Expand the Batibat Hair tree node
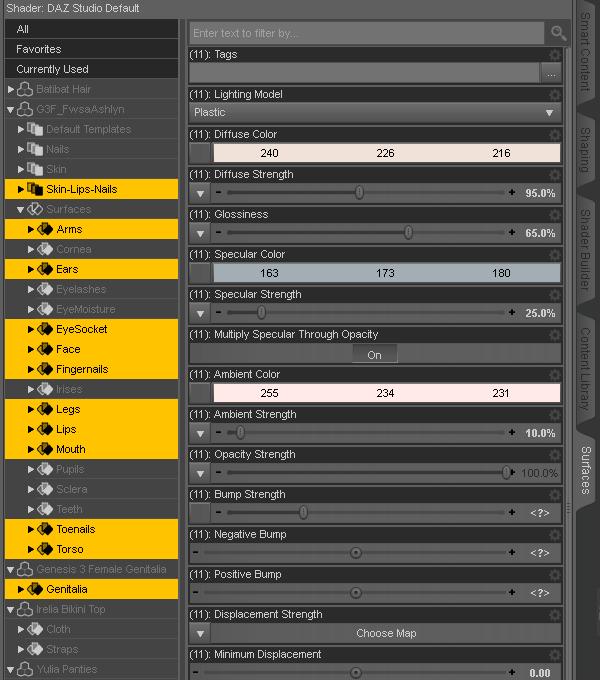The height and width of the screenshot is (680, 600). tap(11, 89)
